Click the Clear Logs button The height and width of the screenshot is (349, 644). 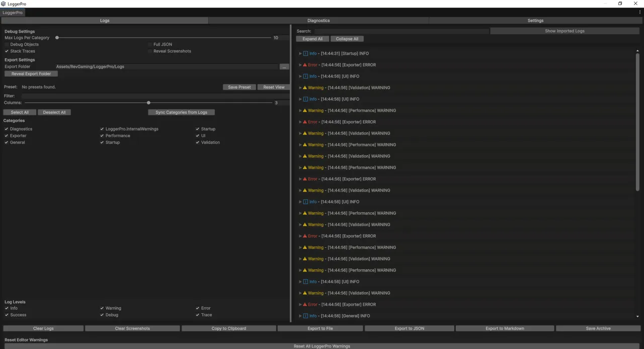click(43, 328)
